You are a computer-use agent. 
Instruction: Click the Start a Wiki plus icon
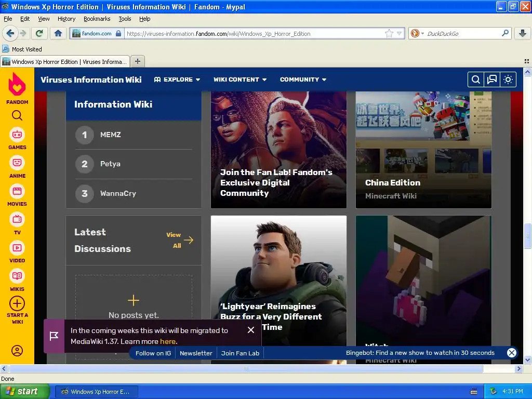click(17, 303)
